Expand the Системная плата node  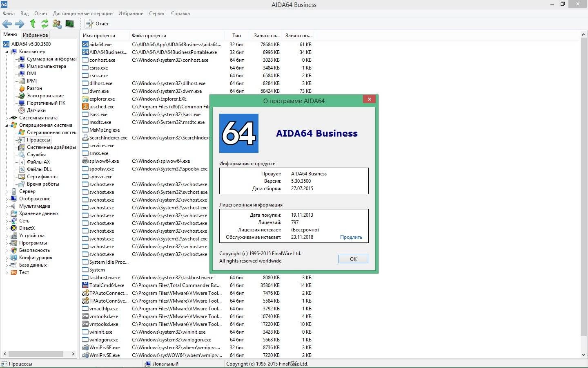(x=7, y=118)
